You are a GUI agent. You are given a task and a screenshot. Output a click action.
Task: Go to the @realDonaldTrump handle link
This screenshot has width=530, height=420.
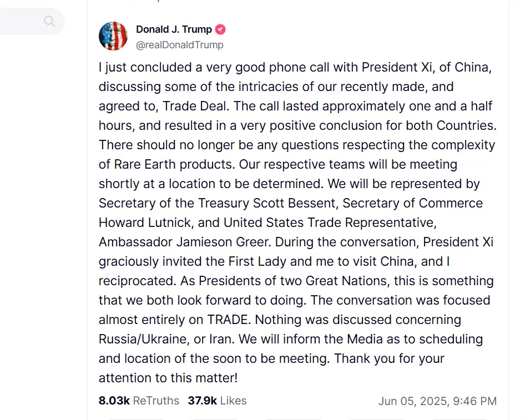180,45
